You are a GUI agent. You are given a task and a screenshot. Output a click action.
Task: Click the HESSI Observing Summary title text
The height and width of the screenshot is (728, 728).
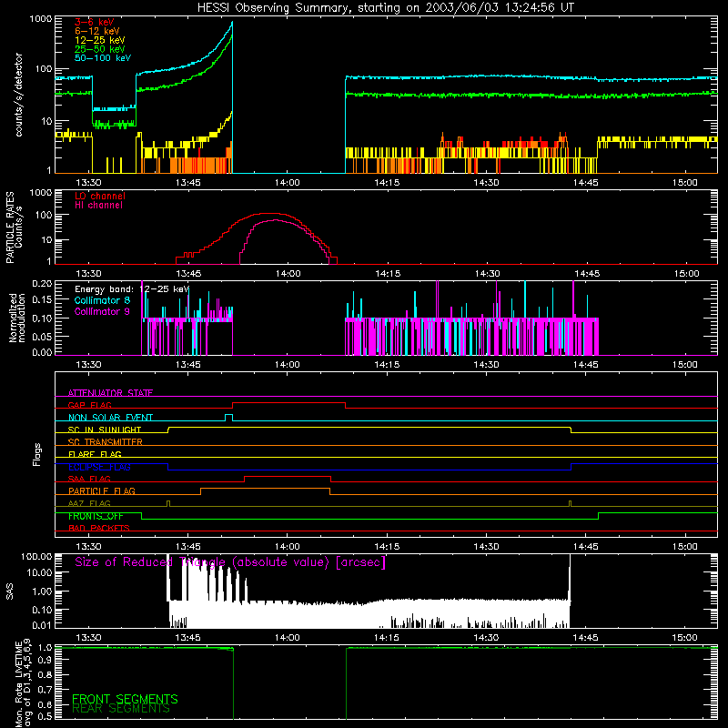(385, 8)
